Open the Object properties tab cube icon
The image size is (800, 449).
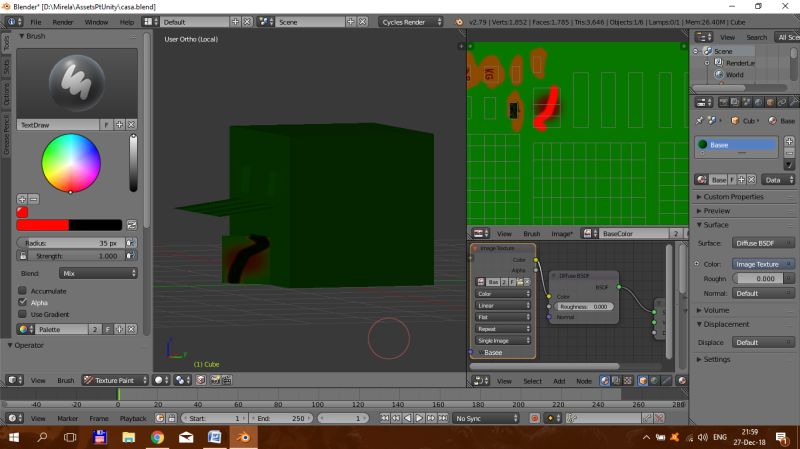click(x=770, y=103)
